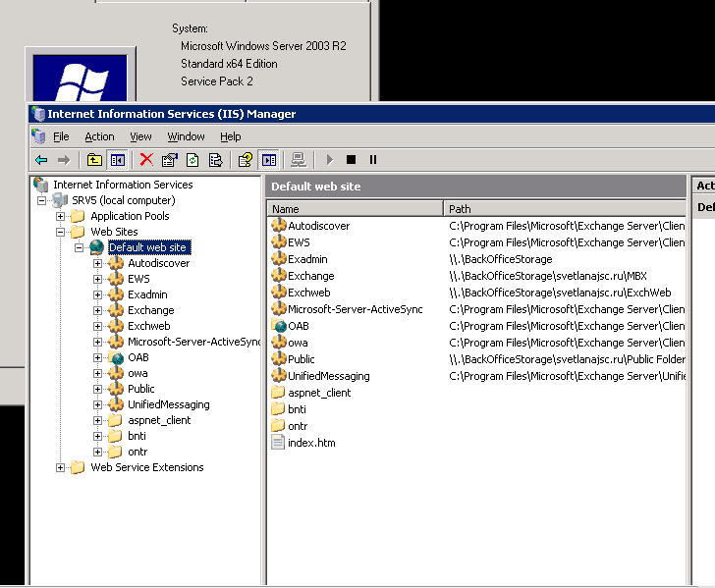Click the Default web site globe icon in tree
This screenshot has width=715, height=588.
coord(96,247)
